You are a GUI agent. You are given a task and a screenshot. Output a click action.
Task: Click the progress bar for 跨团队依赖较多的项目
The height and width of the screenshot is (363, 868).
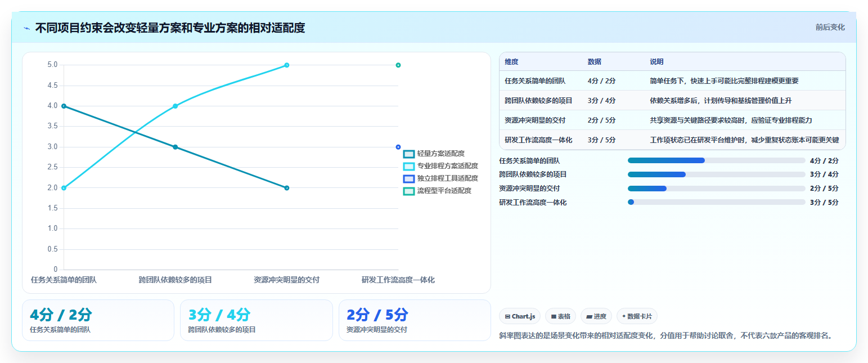[x=716, y=174]
